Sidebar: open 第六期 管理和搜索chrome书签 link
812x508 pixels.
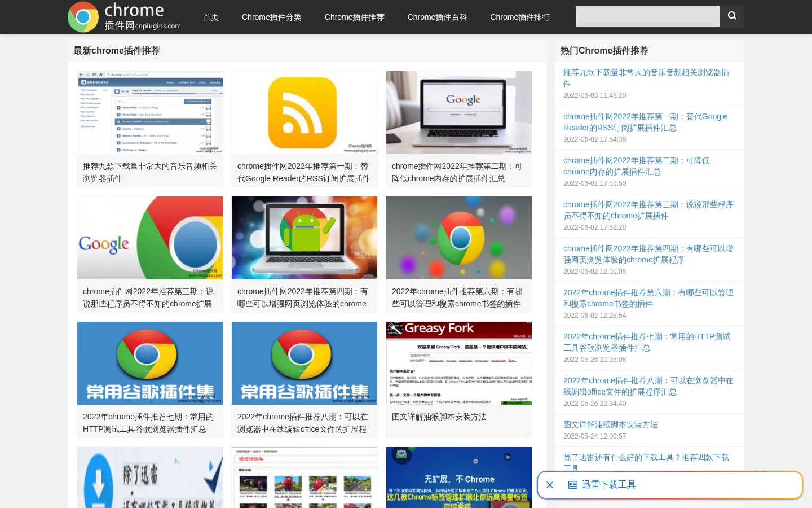pyautogui.click(x=648, y=298)
